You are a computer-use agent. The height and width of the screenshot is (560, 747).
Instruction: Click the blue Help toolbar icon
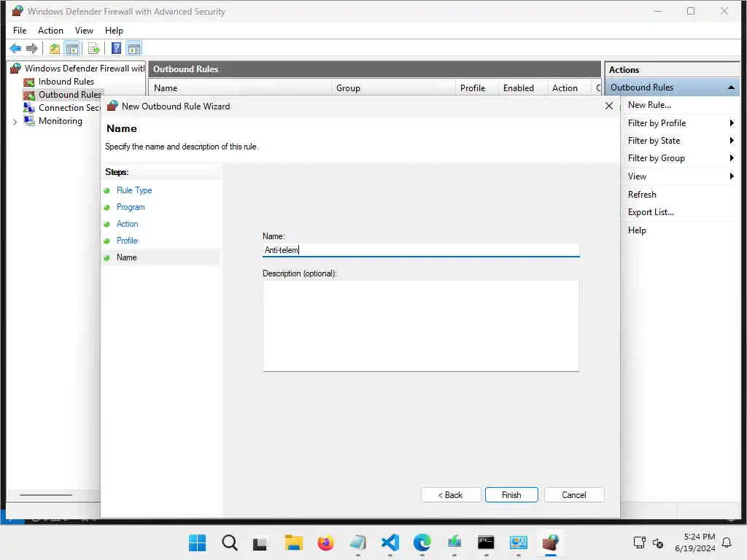116,48
